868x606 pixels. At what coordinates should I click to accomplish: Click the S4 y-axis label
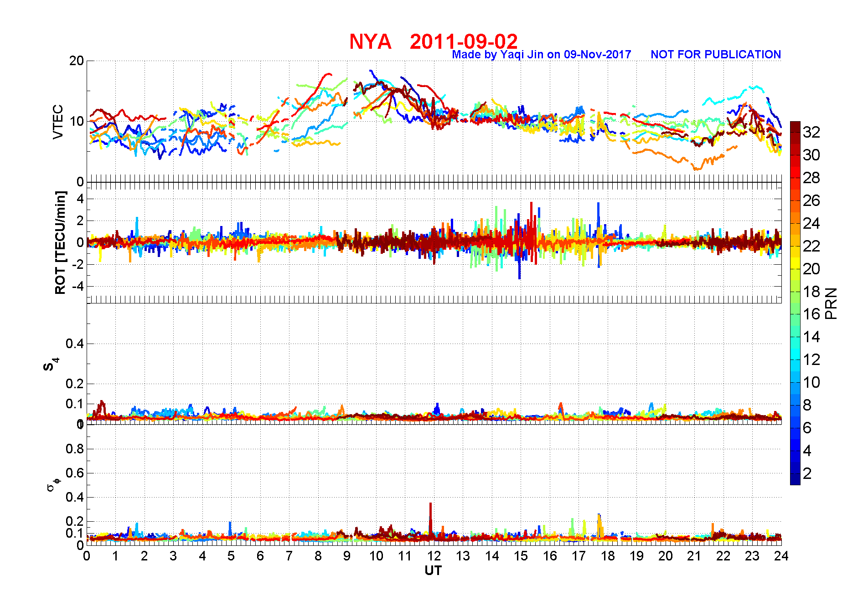[51, 365]
